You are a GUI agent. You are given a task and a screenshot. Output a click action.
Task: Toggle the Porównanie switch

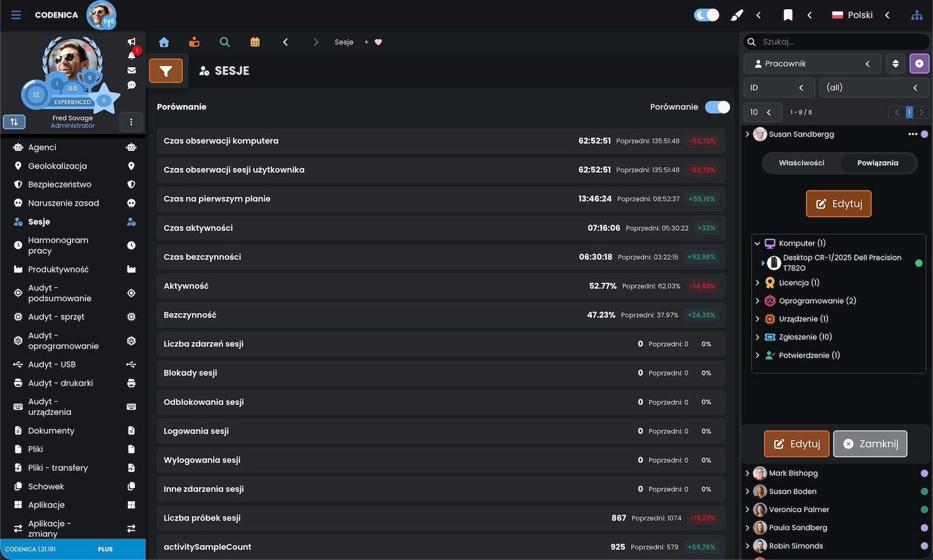(717, 107)
